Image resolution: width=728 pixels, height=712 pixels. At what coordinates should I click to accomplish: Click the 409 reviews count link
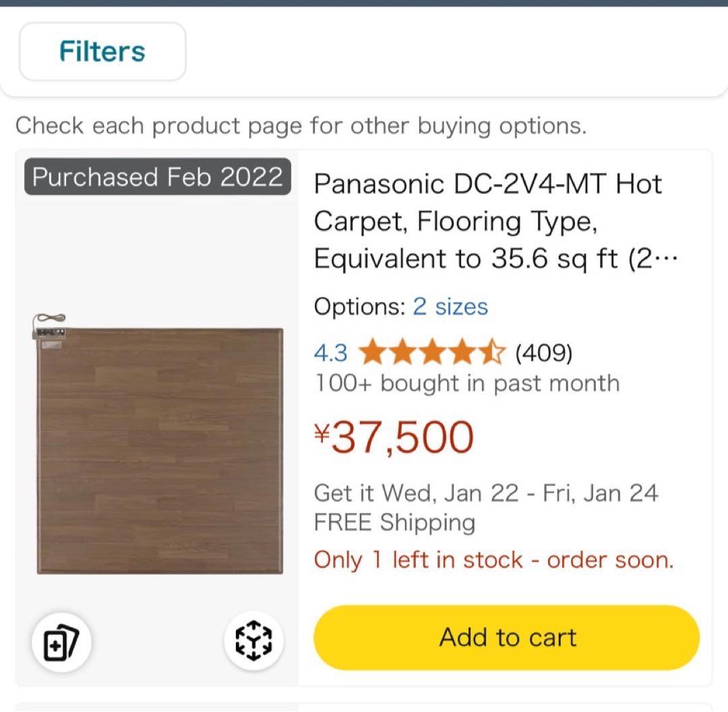click(543, 352)
